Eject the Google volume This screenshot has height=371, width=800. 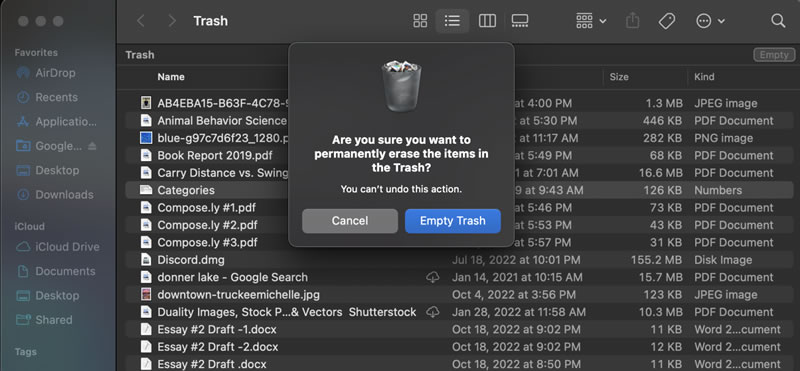[92, 146]
